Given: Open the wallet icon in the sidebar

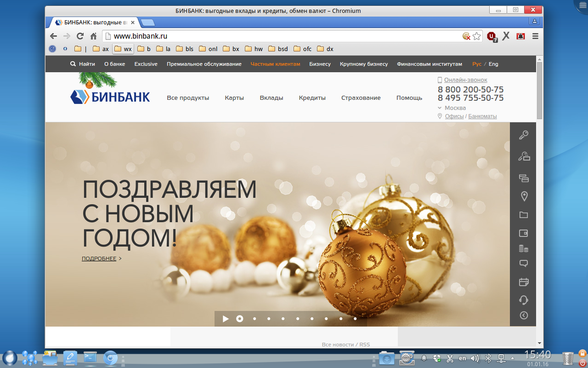Looking at the screenshot, I should (524, 233).
